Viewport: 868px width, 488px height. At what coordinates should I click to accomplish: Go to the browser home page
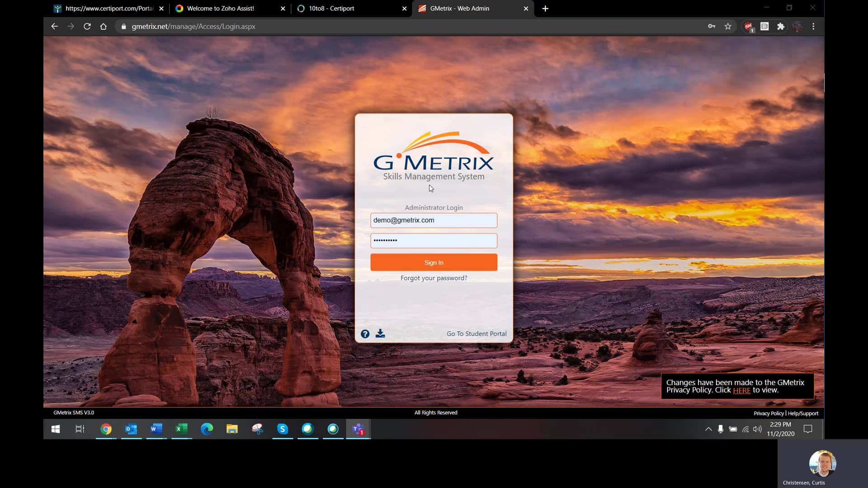click(x=104, y=27)
